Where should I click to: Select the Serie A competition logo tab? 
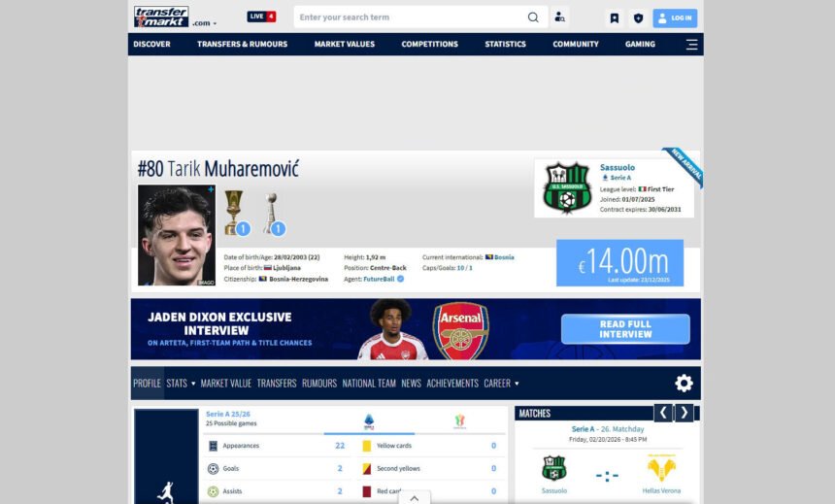[x=369, y=421]
